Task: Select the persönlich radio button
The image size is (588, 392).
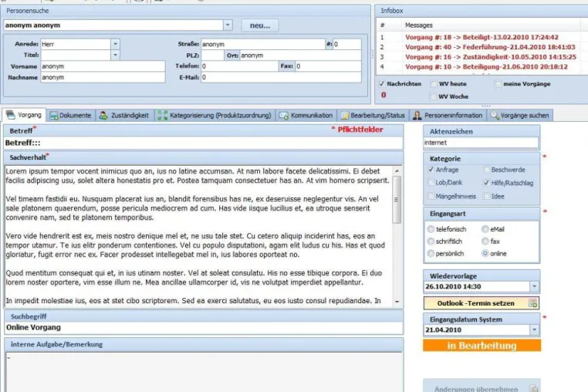Action: [x=431, y=254]
